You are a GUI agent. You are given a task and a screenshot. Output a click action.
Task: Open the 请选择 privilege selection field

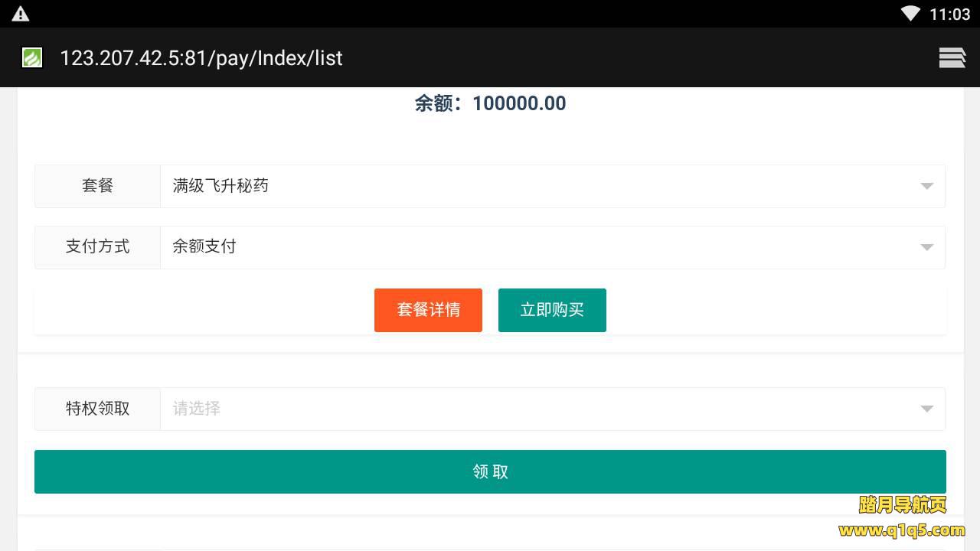coord(536,409)
